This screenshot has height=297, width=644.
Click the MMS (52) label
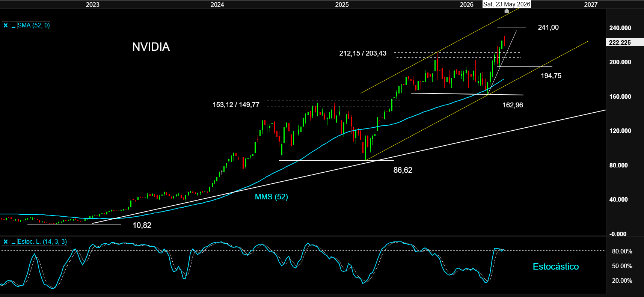click(271, 197)
